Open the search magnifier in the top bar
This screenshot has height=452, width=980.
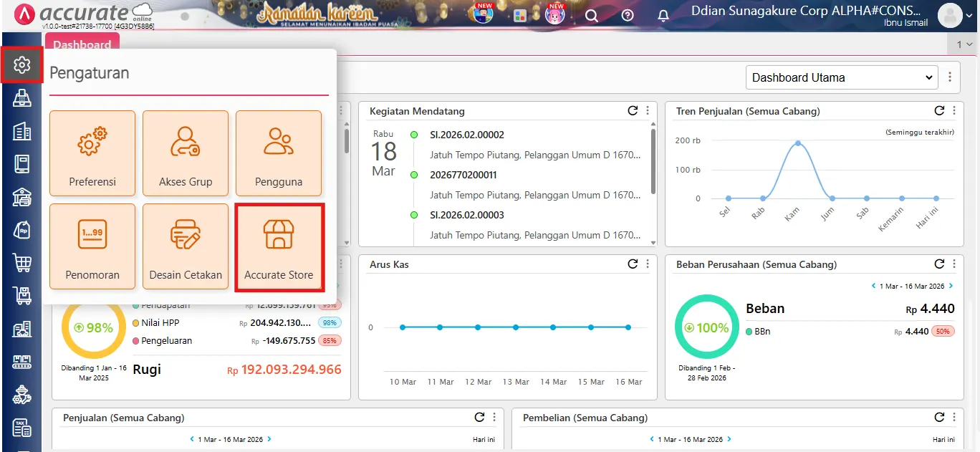click(592, 14)
